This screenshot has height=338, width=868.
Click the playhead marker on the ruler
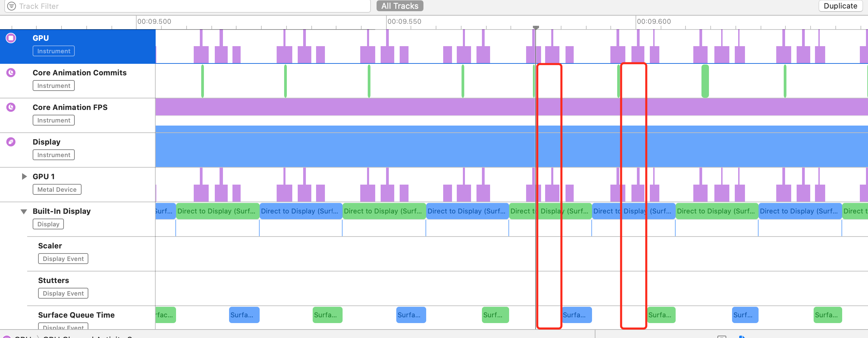(x=536, y=27)
